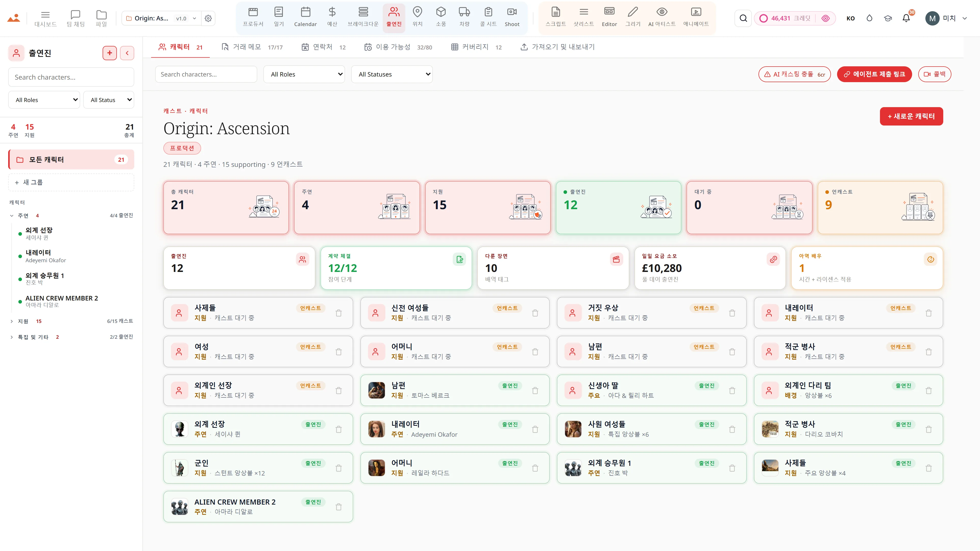Click project settings gear icon
Viewport: 980px width, 551px height.
(x=208, y=18)
